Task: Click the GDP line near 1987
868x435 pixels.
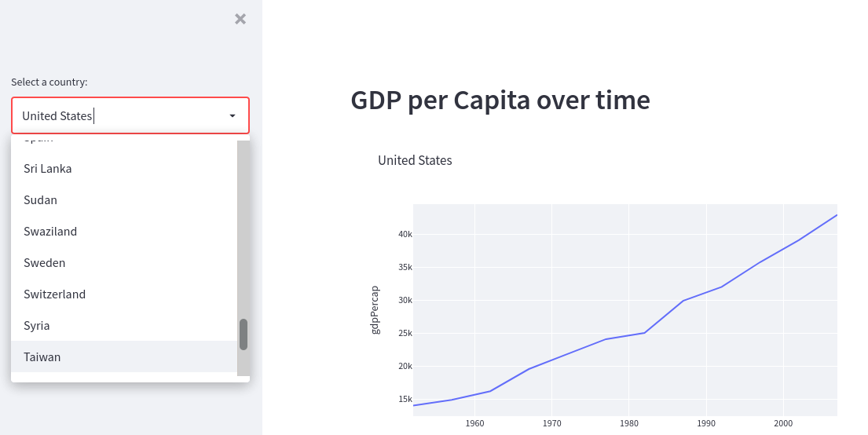Action: (683, 301)
